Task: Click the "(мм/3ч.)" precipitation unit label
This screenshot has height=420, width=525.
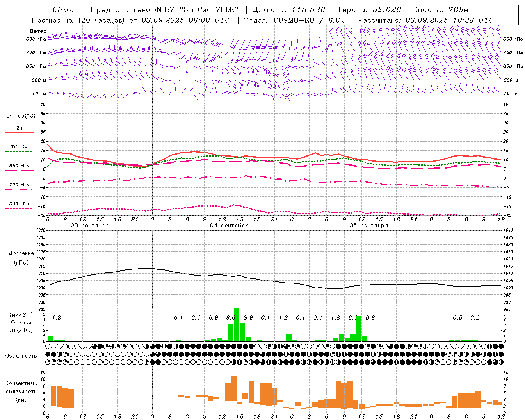Action: pyautogui.click(x=21, y=315)
